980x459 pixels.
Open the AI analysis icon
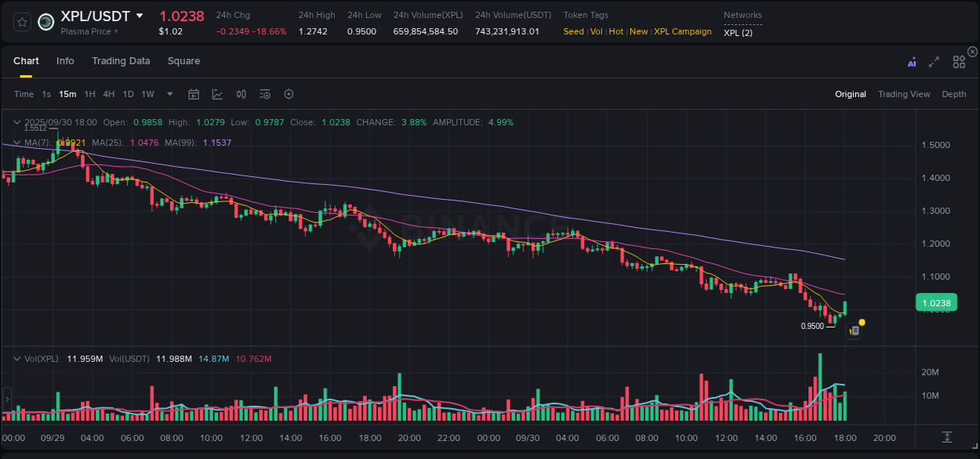912,60
